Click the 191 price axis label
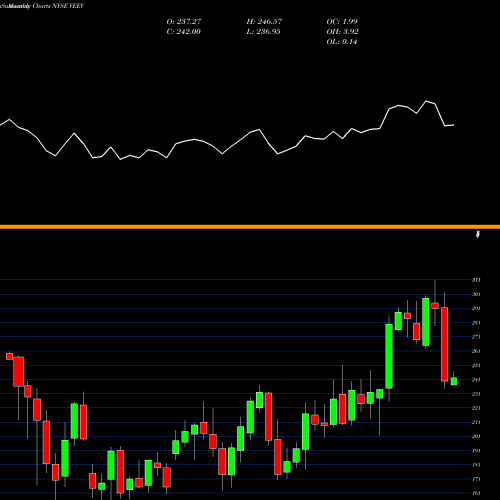The width and height of the screenshot is (500, 500). (476, 451)
